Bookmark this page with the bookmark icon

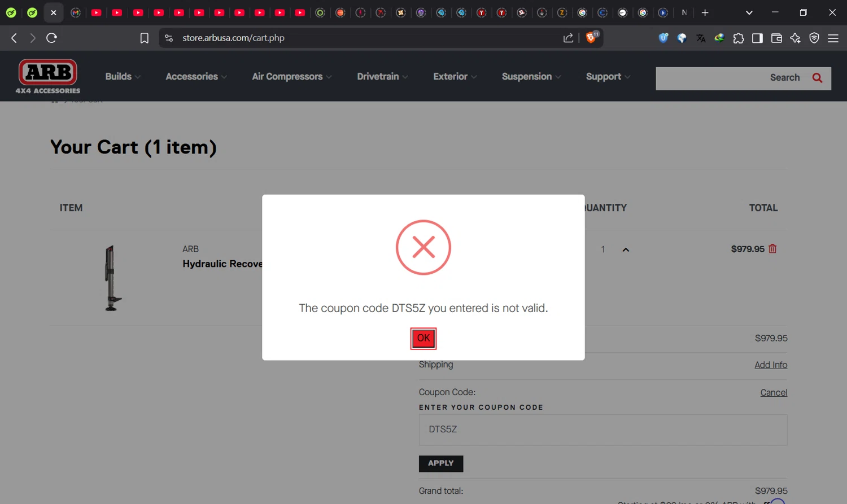pyautogui.click(x=145, y=38)
